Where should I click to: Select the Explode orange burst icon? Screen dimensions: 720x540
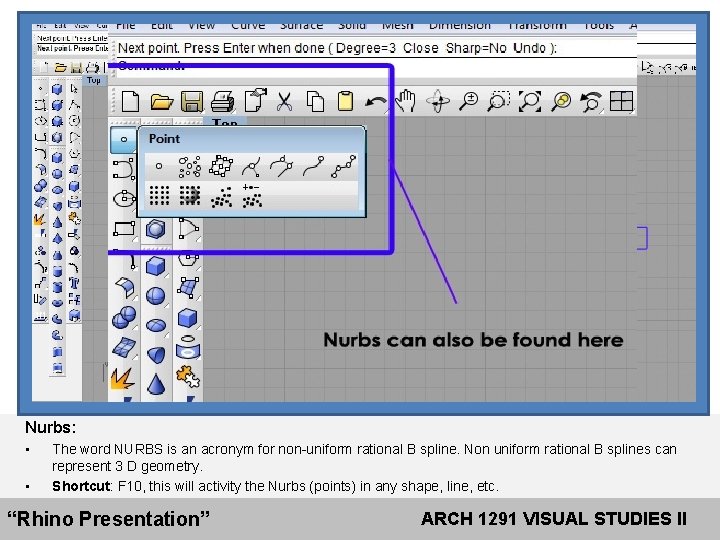(x=122, y=379)
